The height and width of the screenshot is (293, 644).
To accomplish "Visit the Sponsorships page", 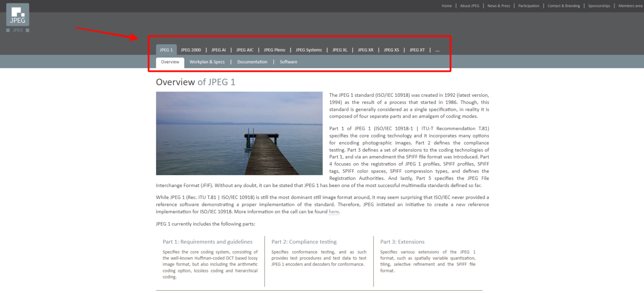I will [599, 6].
